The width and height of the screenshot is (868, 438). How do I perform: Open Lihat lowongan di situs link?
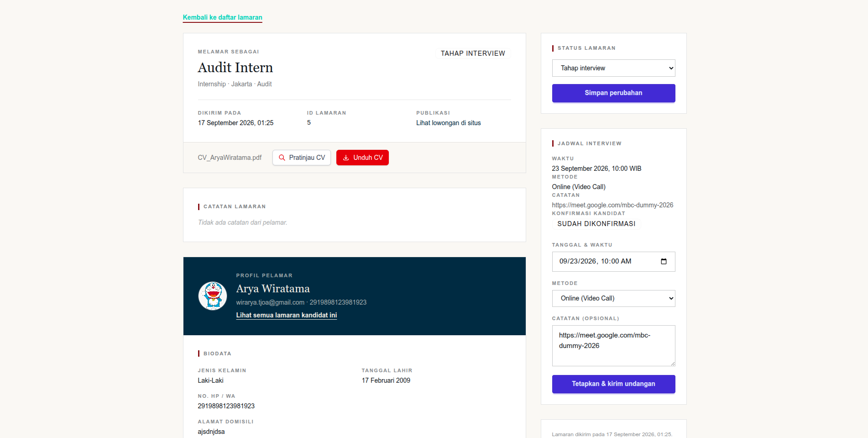[x=449, y=123]
